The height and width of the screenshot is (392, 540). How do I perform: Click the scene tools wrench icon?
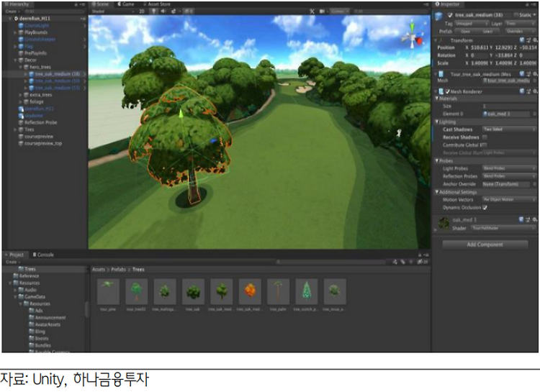(312, 12)
